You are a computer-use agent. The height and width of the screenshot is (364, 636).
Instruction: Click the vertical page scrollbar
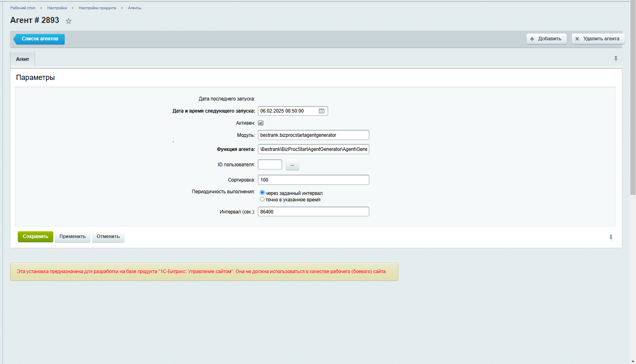(633, 97)
